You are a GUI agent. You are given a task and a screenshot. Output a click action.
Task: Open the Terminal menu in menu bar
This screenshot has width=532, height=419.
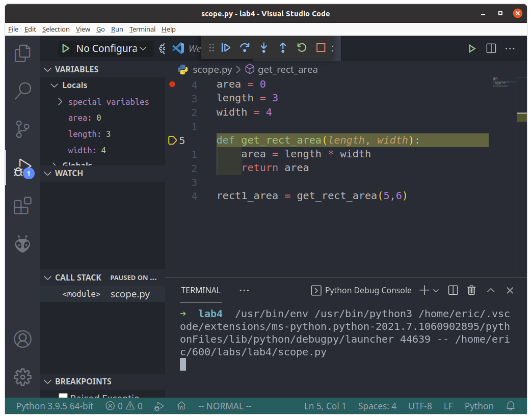pos(142,29)
